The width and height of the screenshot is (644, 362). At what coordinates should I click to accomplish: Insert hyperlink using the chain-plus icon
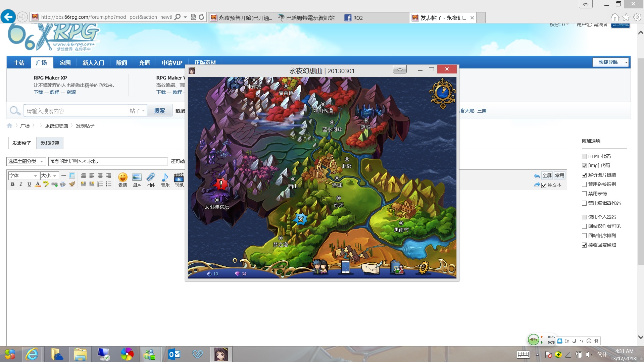click(x=54, y=184)
